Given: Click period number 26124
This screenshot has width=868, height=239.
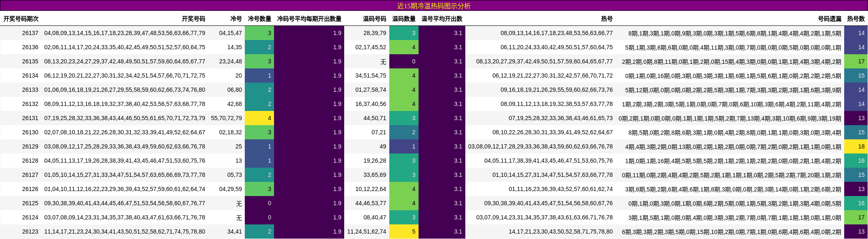Looking at the screenshot, I should coord(30,217).
